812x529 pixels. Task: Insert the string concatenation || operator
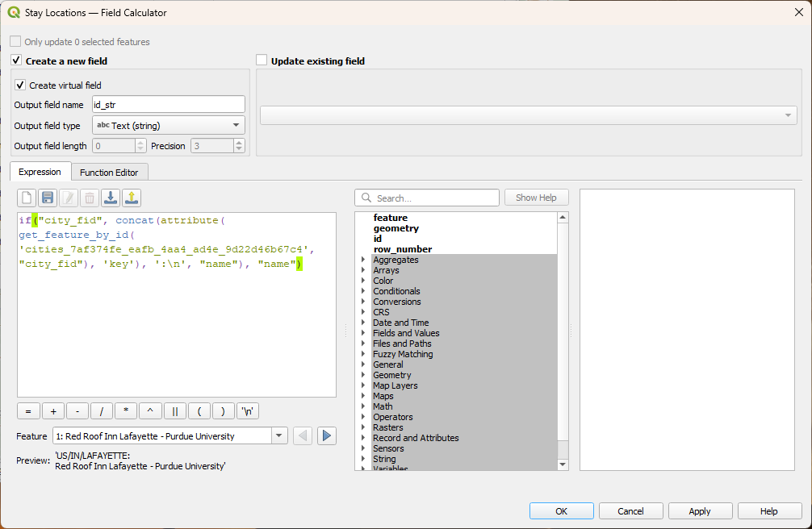pyautogui.click(x=174, y=410)
